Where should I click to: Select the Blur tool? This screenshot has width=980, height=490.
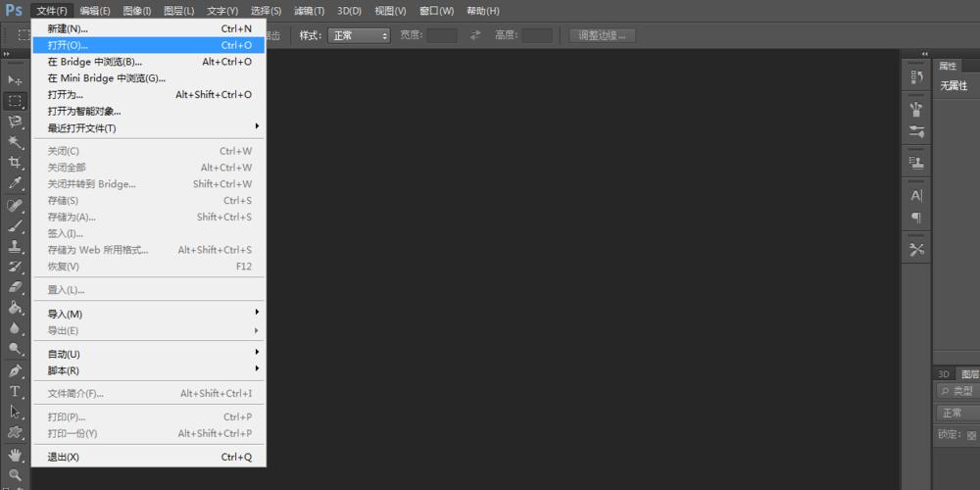[x=15, y=328]
